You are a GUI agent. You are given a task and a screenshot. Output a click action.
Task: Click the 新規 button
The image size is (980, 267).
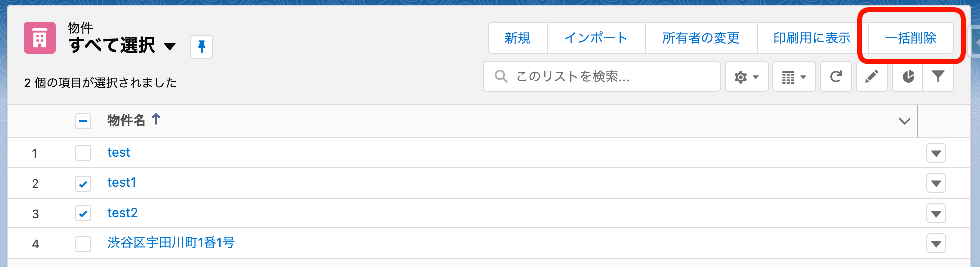click(x=517, y=38)
